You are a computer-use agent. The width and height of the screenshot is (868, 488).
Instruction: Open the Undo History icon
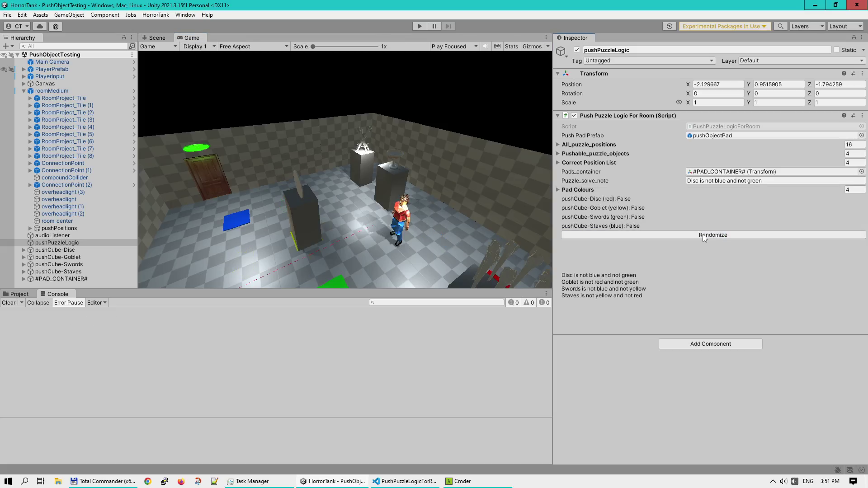pyautogui.click(x=670, y=26)
